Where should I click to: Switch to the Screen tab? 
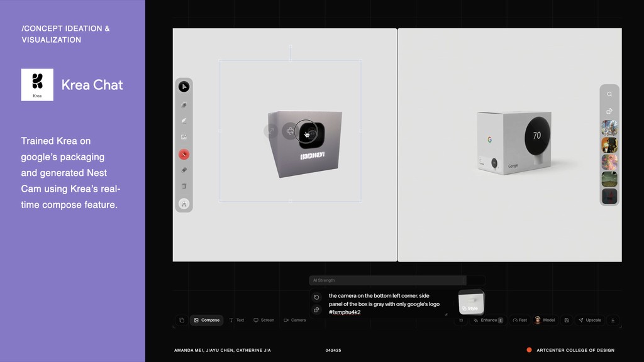[x=264, y=320]
